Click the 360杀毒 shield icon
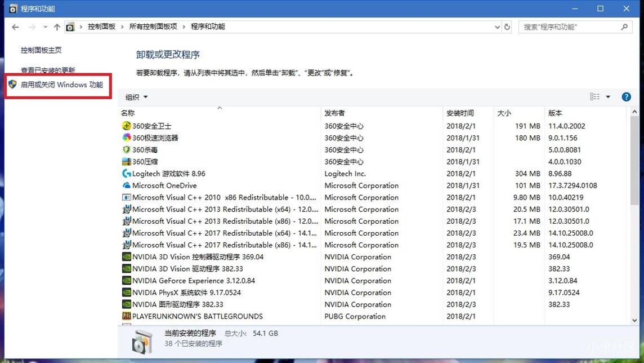The height and width of the screenshot is (363, 644). coord(126,150)
